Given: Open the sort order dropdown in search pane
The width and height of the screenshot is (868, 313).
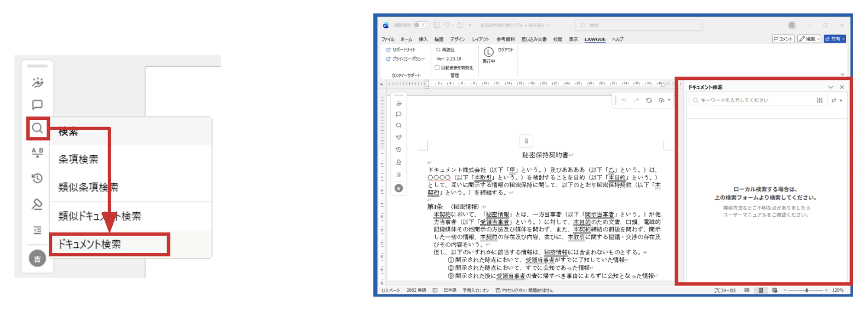Looking at the screenshot, I should click(837, 101).
